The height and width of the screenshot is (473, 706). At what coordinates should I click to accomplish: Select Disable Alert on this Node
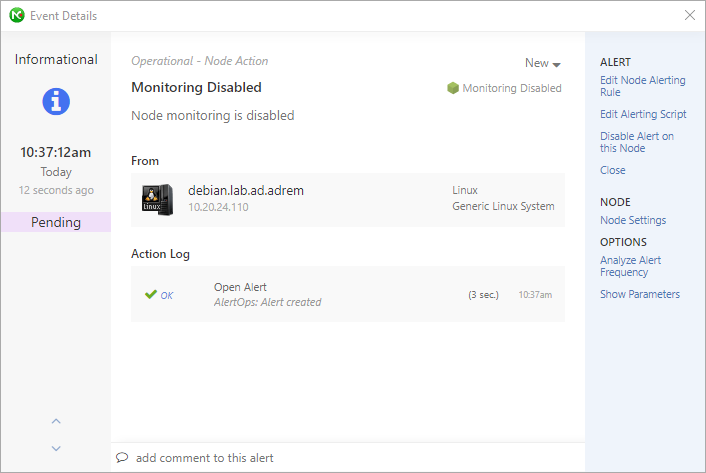click(x=637, y=142)
